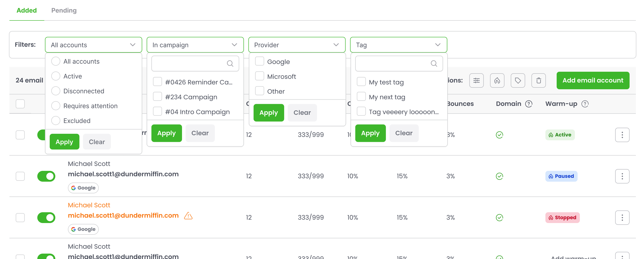Switch to the Added tab
The image size is (644, 259).
[27, 11]
